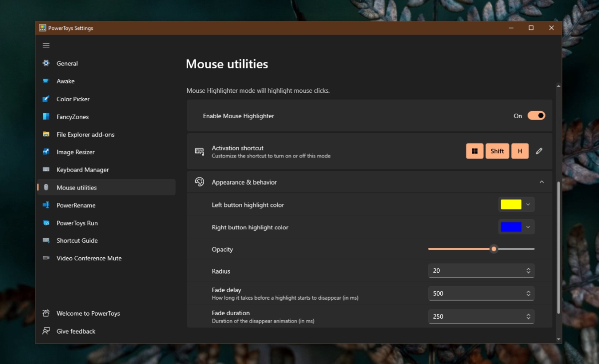This screenshot has height=364, width=599.
Task: Click the Fade duration field showing 250
Action: tap(481, 317)
